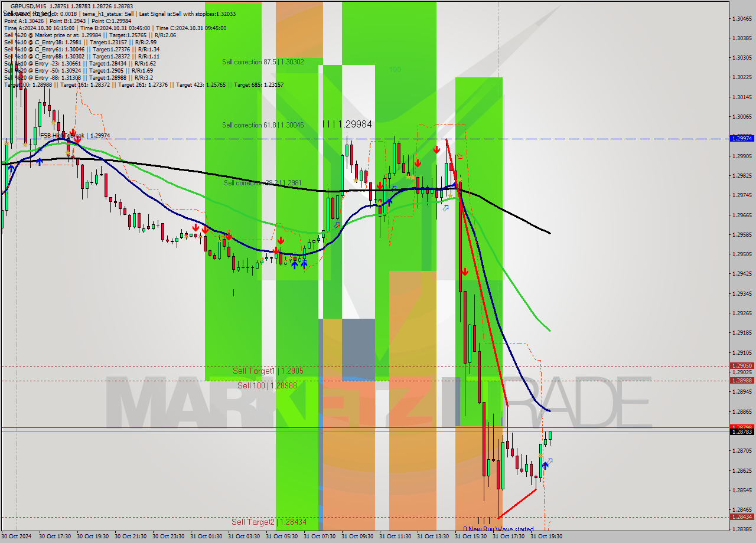
Task: Click the 'Sell correction 87.5 | 1.30302' label
Action: 263,61
